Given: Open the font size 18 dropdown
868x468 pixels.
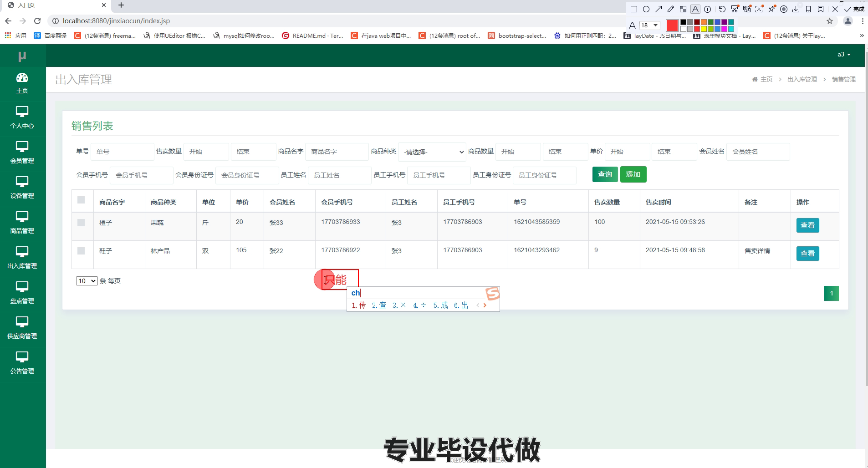Looking at the screenshot, I should point(649,25).
